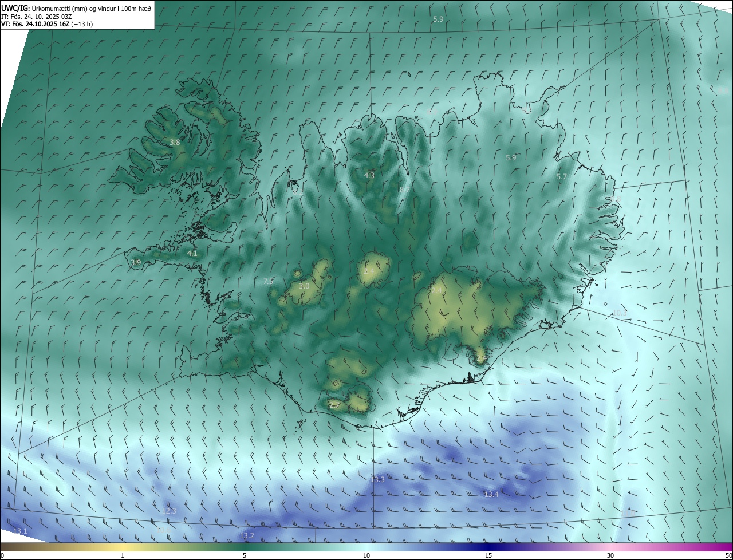Click the '12.3' value label over the sea

point(170,511)
